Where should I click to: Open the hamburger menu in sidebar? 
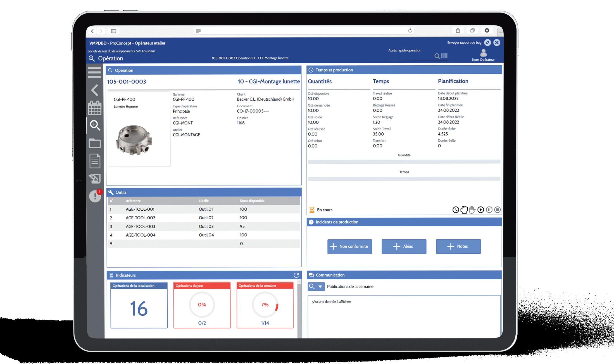click(x=94, y=72)
